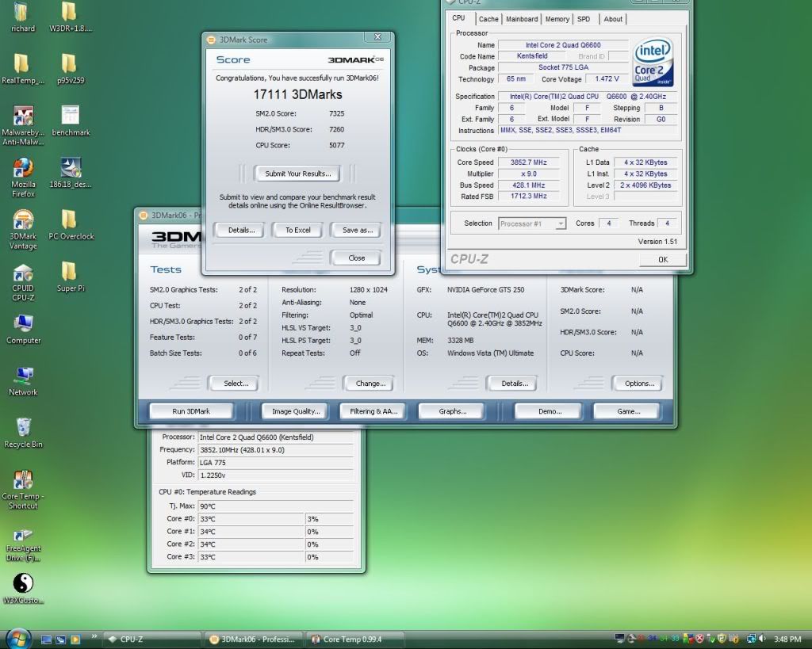Screen dimensions: 812x649
Task: Click the Core Temp Tj. Max value field
Action: pyautogui.click(x=275, y=506)
